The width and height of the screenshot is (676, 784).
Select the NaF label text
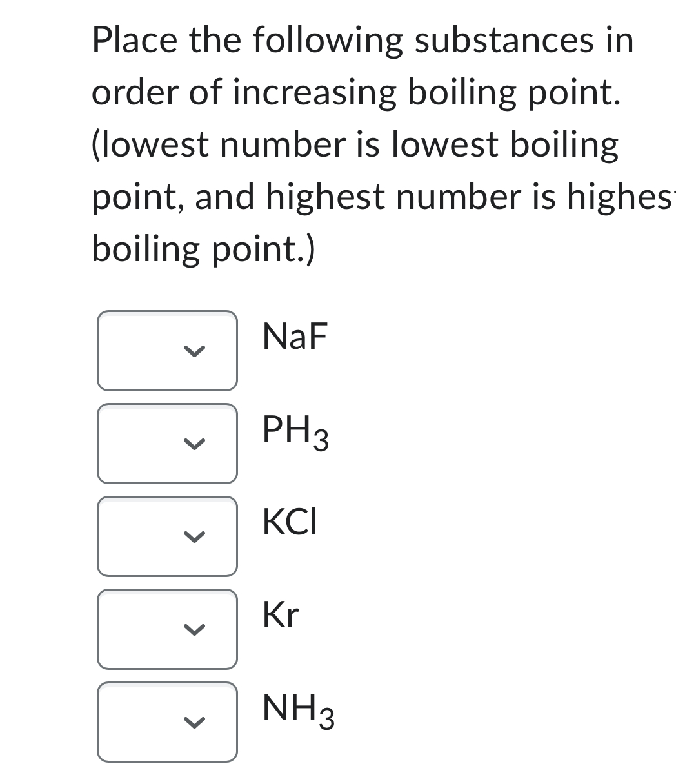[295, 336]
